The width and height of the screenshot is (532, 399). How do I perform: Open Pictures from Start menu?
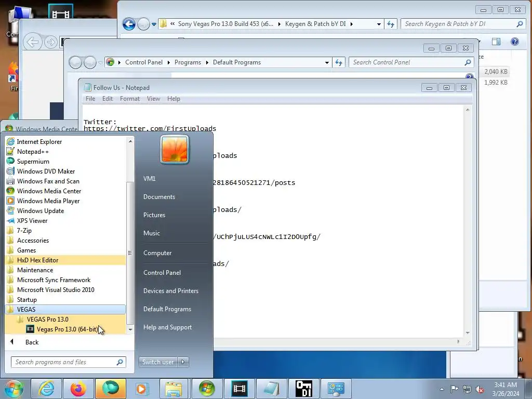[x=154, y=215]
